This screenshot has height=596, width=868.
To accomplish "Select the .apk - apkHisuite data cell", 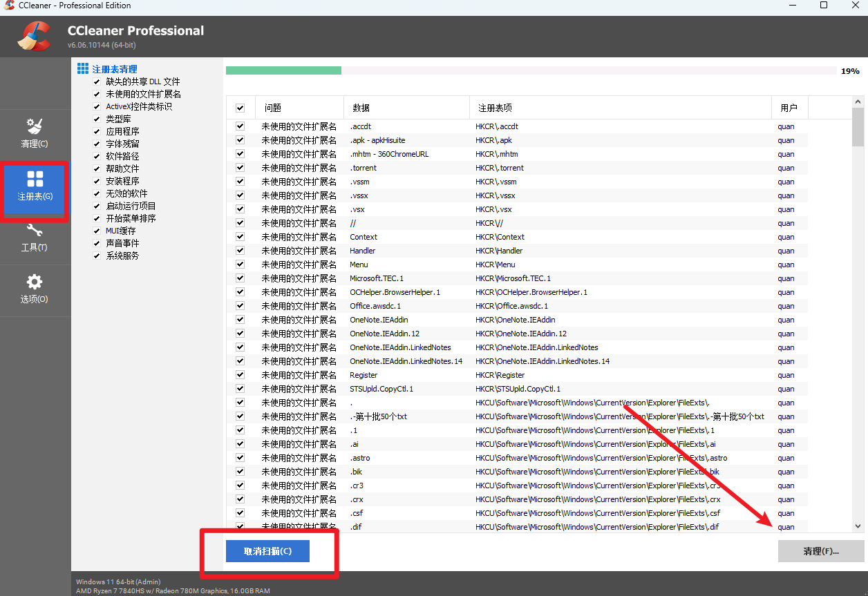I will 377,140.
